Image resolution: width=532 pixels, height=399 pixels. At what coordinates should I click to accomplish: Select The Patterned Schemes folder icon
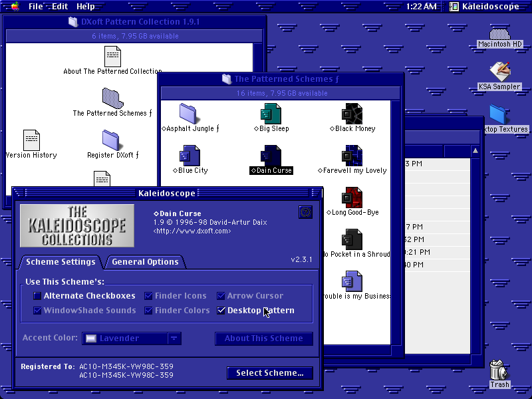(x=112, y=98)
